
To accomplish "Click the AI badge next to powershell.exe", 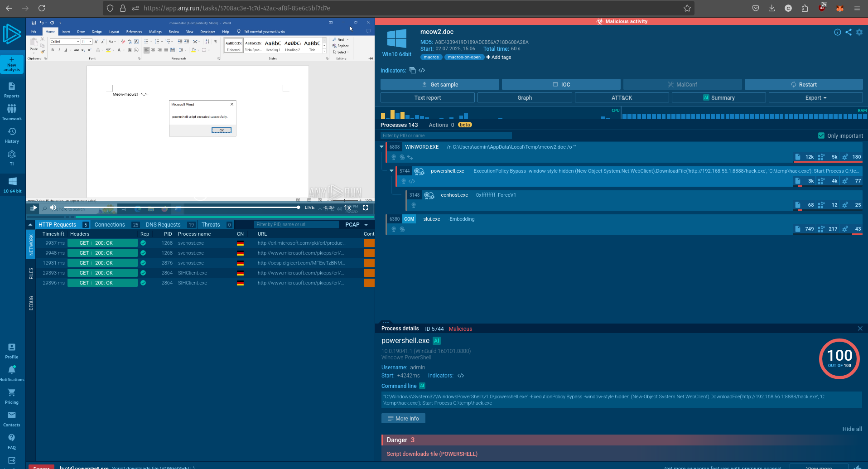I will (x=437, y=341).
